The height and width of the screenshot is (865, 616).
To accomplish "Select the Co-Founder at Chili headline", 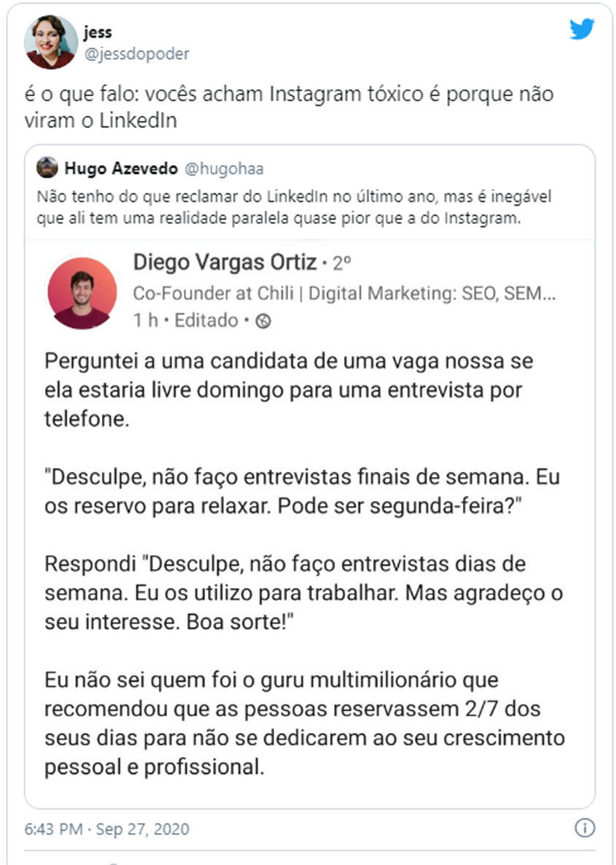I will [345, 293].
